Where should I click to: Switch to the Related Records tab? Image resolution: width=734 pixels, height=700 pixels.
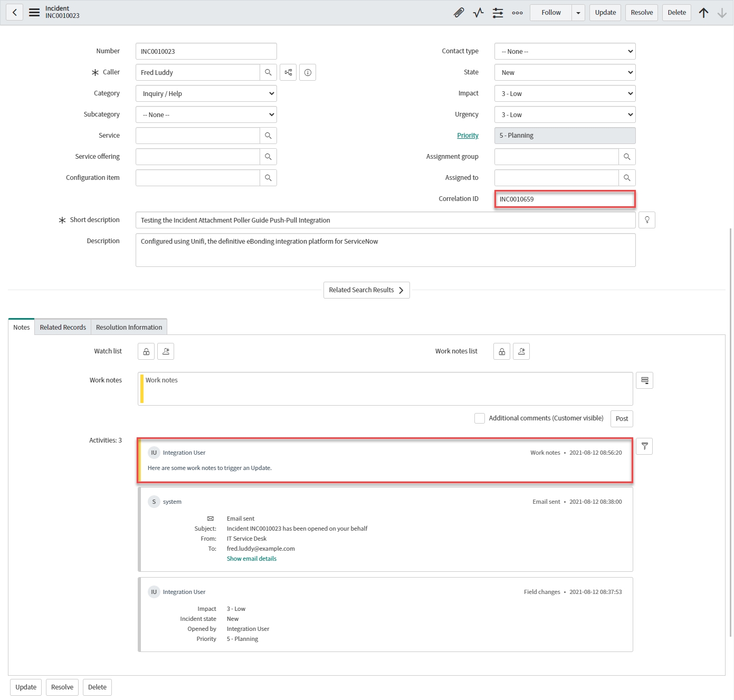pos(63,327)
